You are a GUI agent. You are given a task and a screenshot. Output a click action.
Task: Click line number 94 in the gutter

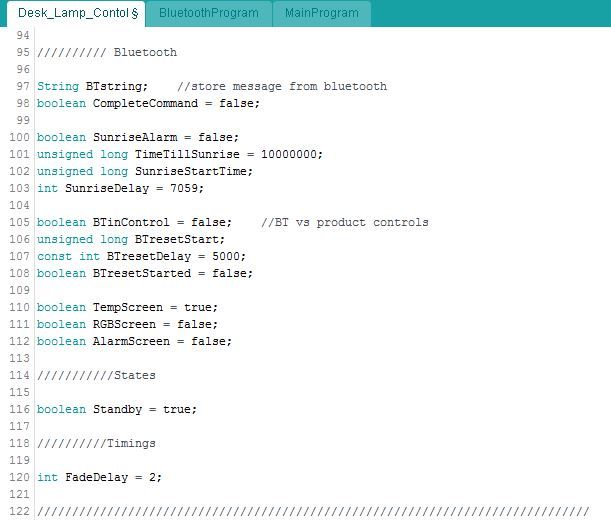click(23, 35)
